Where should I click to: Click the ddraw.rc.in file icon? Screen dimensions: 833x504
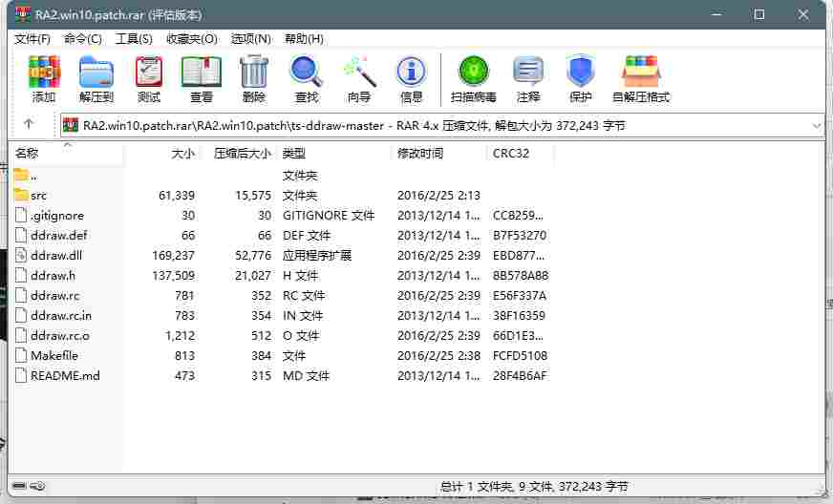tap(21, 315)
